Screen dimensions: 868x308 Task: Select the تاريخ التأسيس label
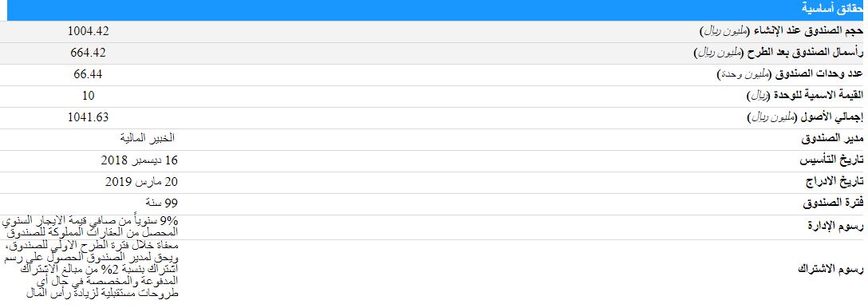831,161
